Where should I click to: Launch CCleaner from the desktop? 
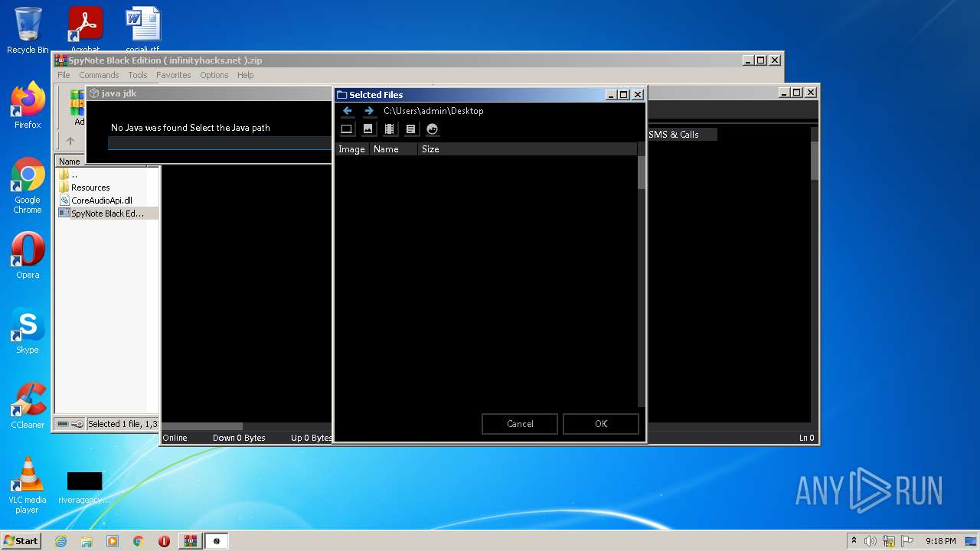[x=28, y=406]
